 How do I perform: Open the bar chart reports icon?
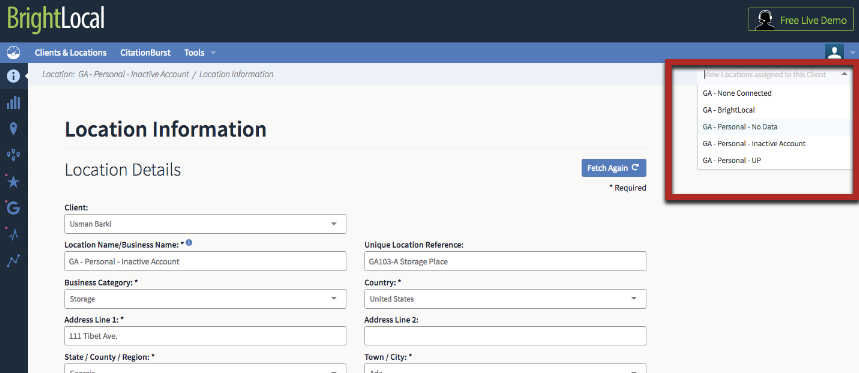(x=13, y=102)
